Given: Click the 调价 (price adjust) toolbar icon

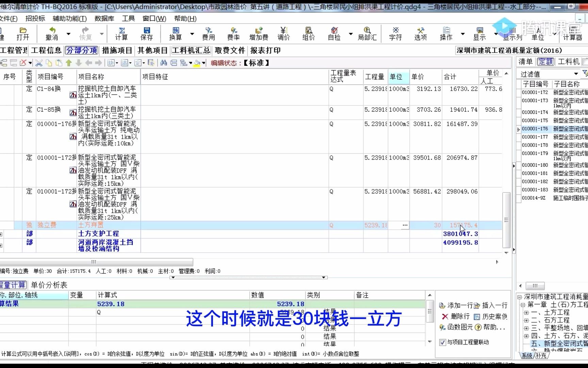Looking at the screenshot, I should point(283,34).
